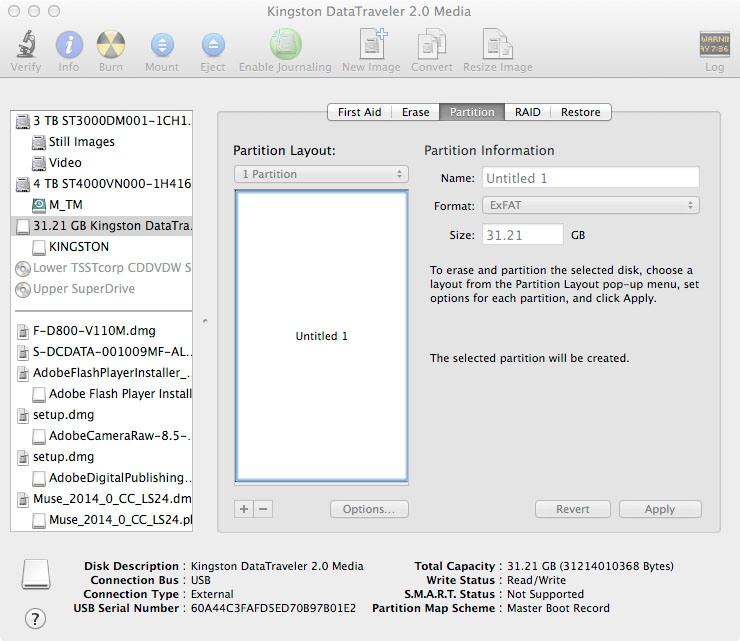The image size is (740, 641).
Task: Click the Resize Image toolbar icon
Action: (498, 43)
